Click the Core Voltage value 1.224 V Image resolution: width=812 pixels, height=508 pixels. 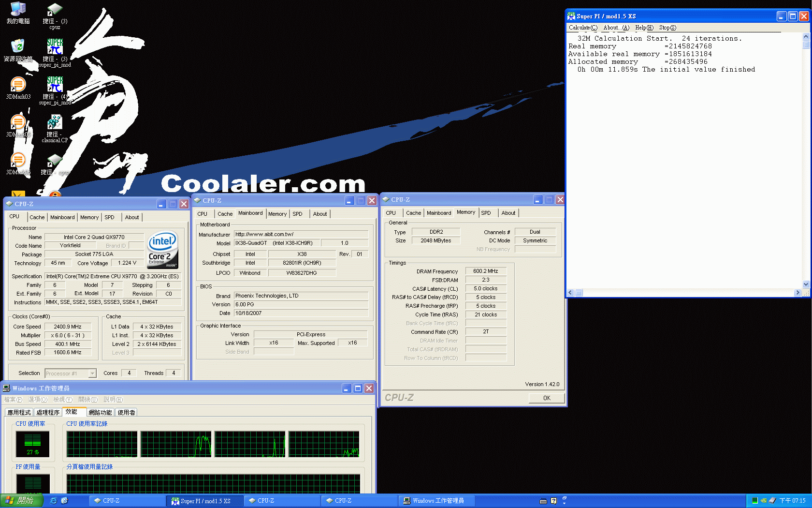coord(127,263)
